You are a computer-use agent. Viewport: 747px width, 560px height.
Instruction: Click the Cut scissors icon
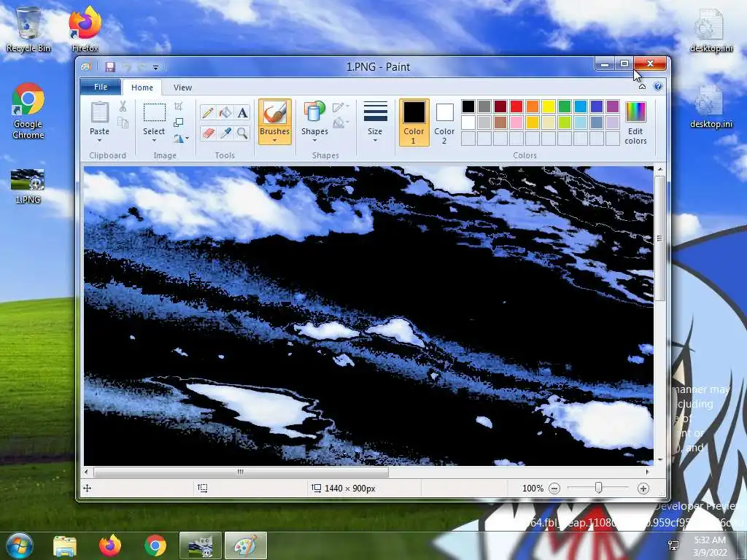click(x=123, y=106)
